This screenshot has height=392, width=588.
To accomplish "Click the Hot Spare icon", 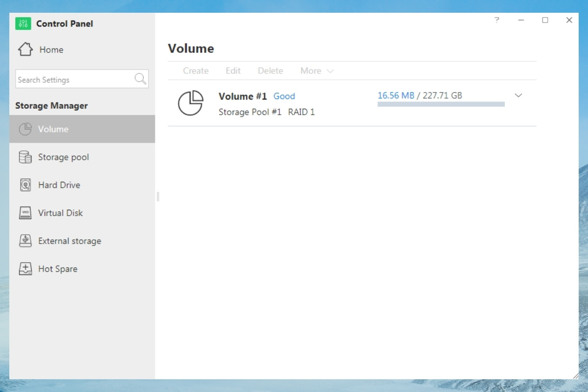I will coord(25,269).
